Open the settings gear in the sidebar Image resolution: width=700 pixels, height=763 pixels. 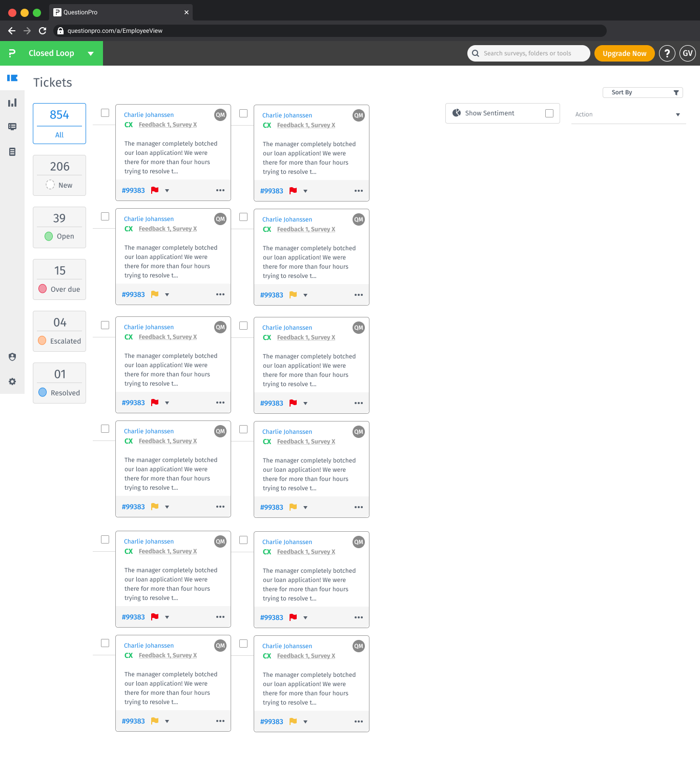[12, 382]
